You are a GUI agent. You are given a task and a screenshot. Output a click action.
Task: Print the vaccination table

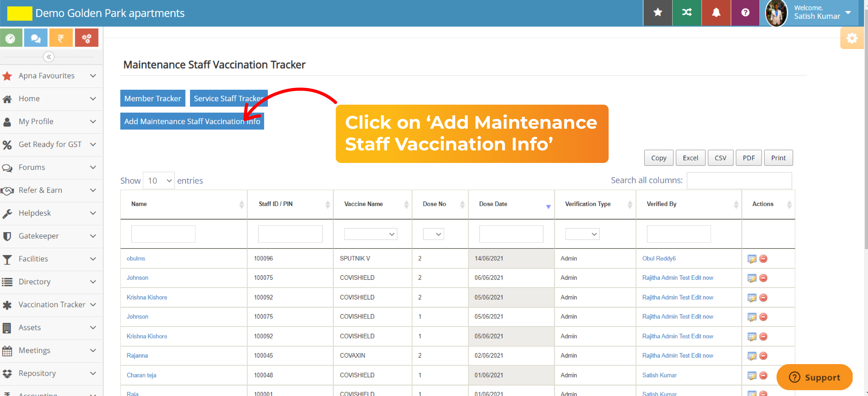tap(778, 158)
